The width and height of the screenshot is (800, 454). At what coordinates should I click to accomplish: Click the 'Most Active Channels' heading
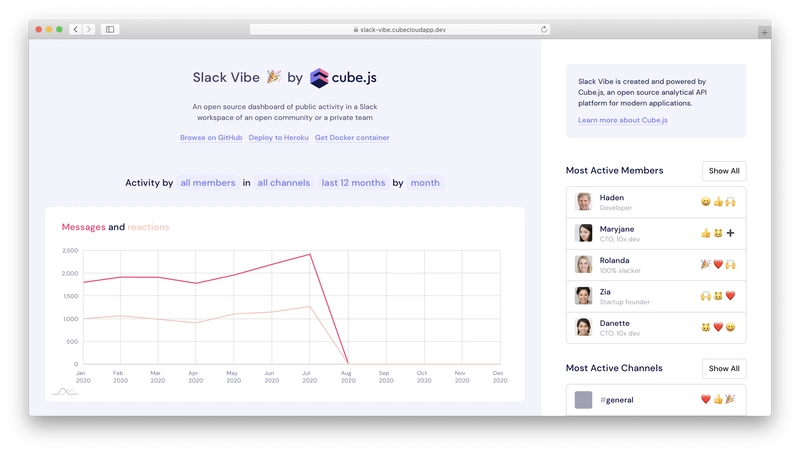point(614,368)
